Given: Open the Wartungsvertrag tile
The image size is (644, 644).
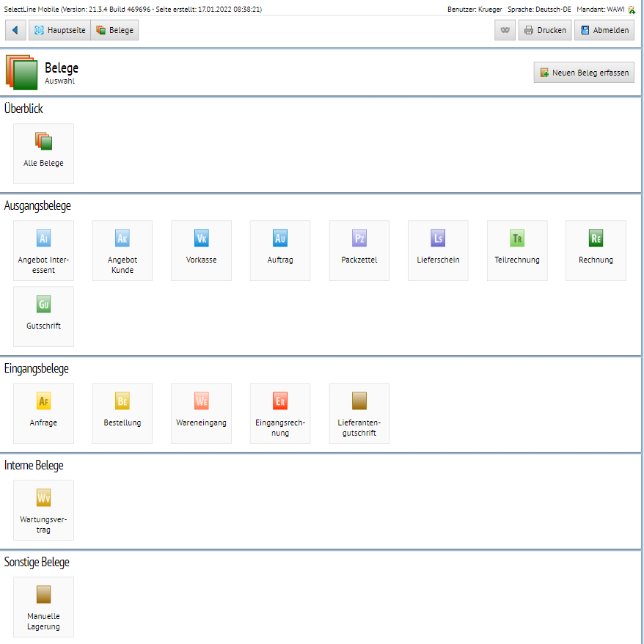Looking at the screenshot, I should point(43,510).
